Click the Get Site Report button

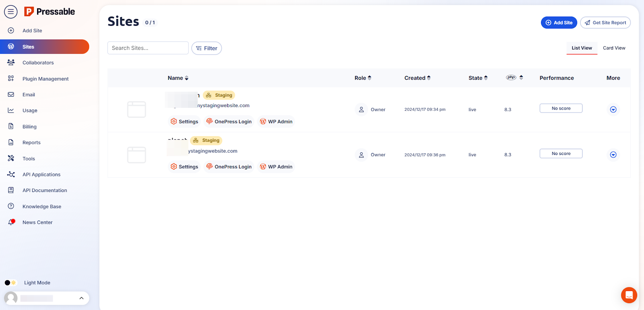(605, 23)
